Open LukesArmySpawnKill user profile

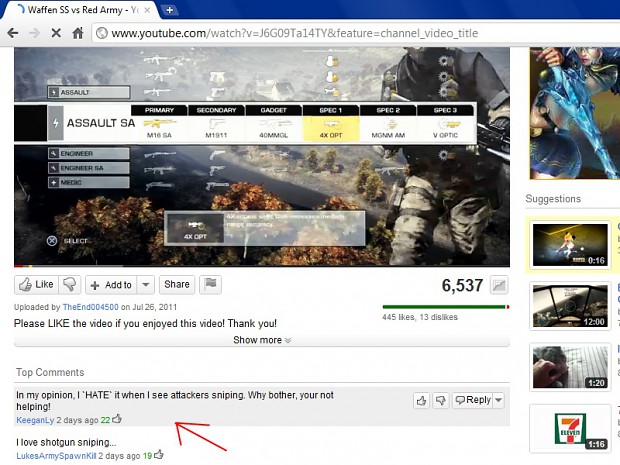[56, 456]
